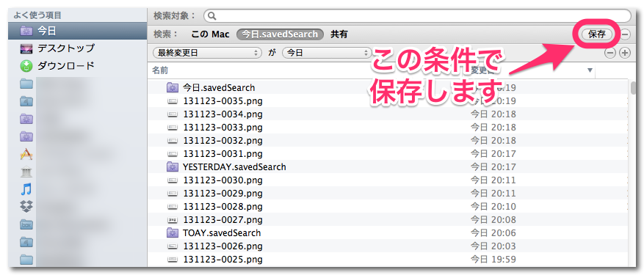Select the file 131123-0035.png
This screenshot has height=275, width=644.
(x=222, y=101)
